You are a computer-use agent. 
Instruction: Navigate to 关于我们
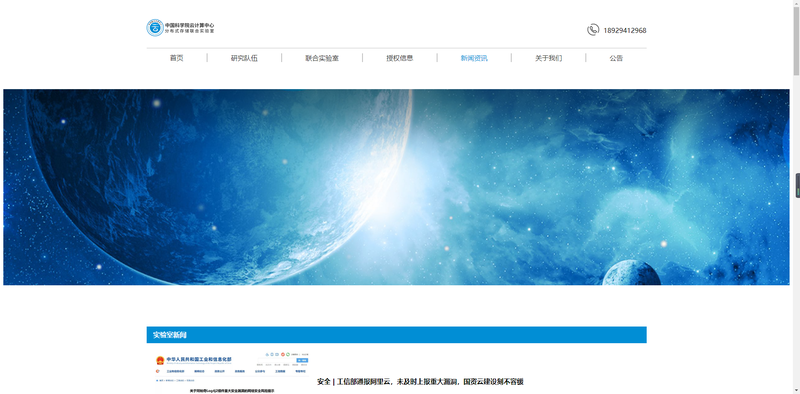548,58
